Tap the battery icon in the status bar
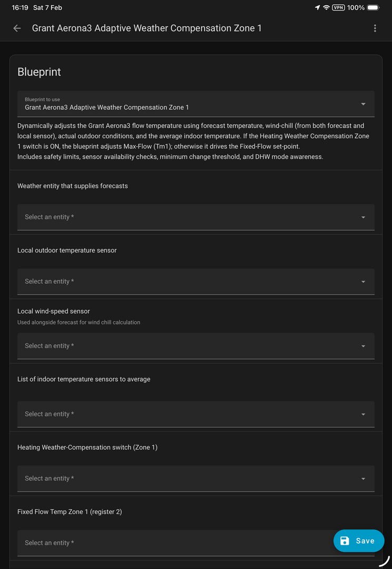 click(373, 8)
